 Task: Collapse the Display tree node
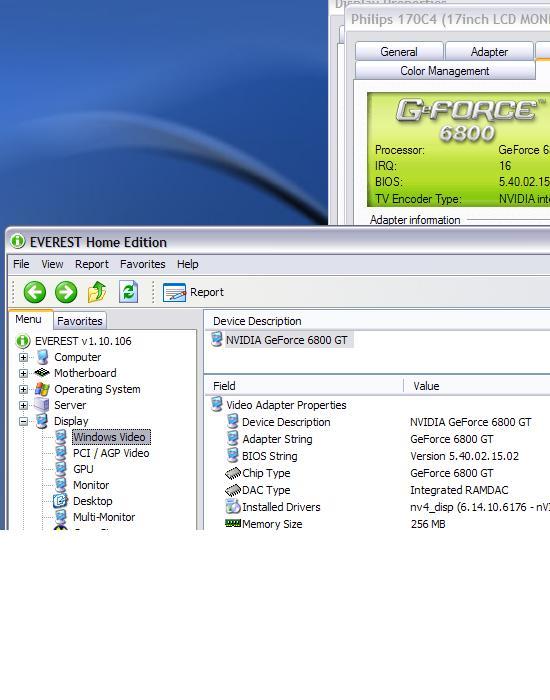pyautogui.click(x=23, y=421)
